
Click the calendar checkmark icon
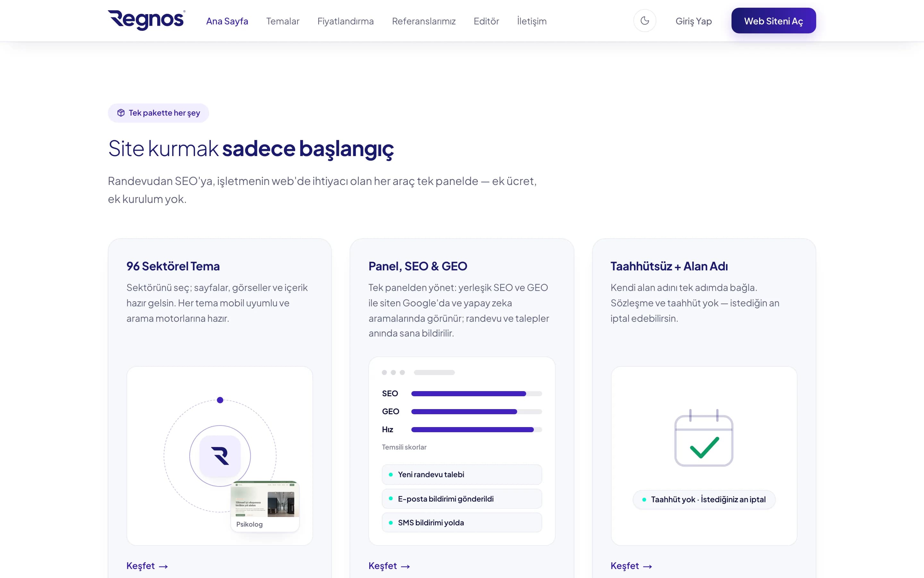click(704, 438)
